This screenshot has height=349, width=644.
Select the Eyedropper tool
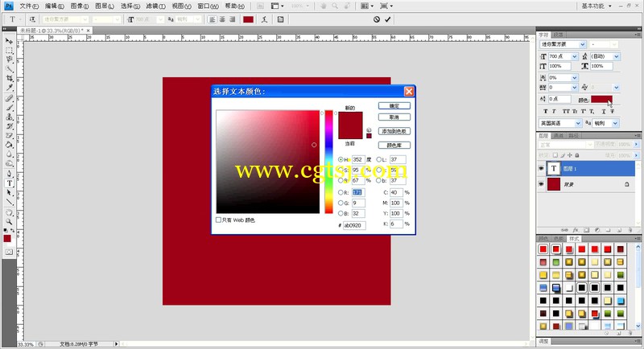point(9,88)
